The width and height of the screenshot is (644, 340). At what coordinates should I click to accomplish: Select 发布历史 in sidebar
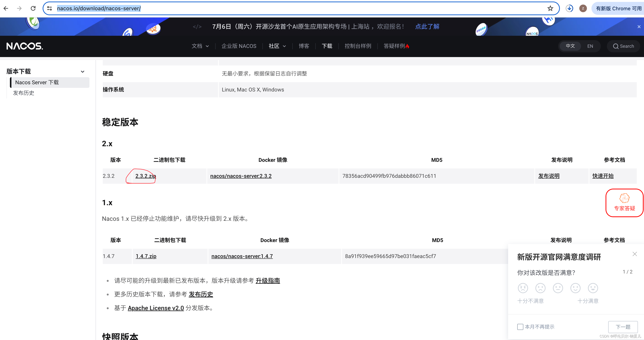tap(23, 93)
